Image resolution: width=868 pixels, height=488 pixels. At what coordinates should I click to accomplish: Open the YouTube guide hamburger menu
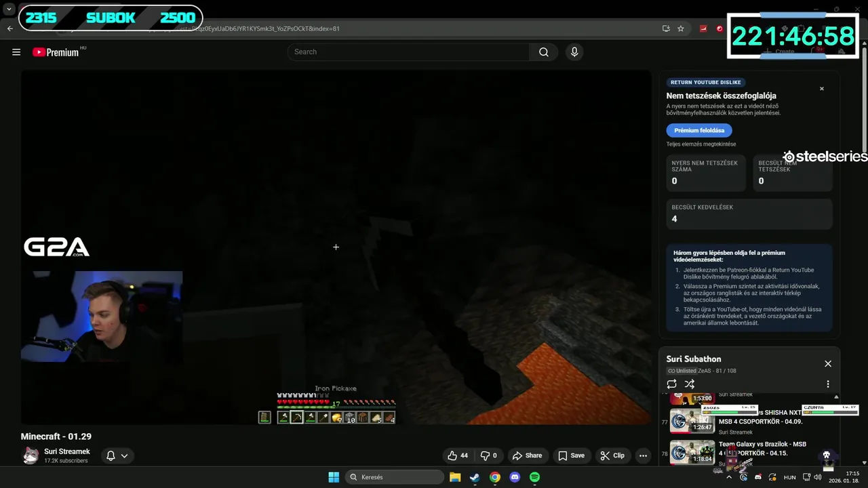coord(16,52)
